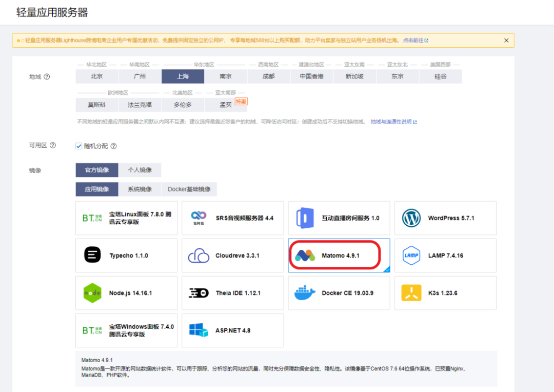Switch to the 官方镜像 tab
Viewport: 554px width, 392px height.
97,170
